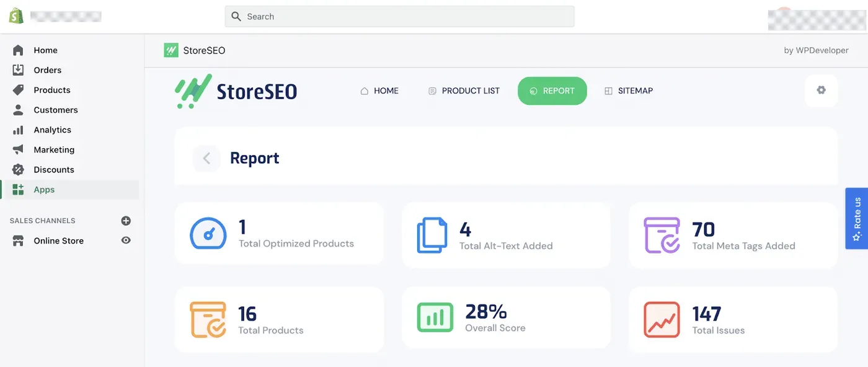Click the StoreSEO app title text
Screen dimensions: 868x367
[204, 51]
